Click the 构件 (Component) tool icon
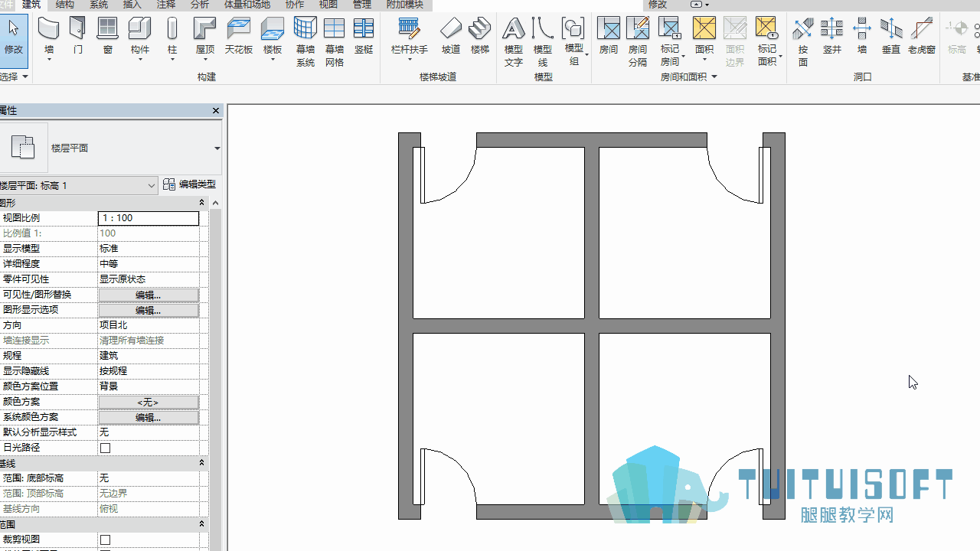980x551 pixels. click(139, 29)
